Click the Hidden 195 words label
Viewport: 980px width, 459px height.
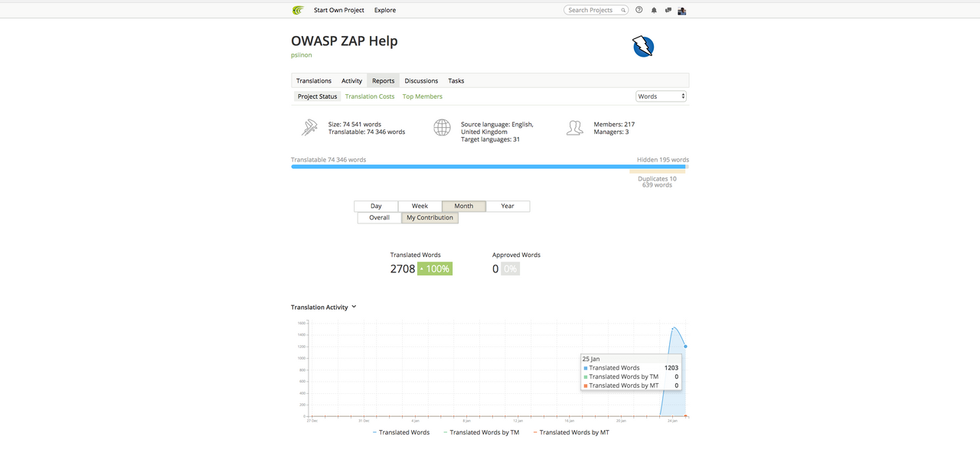pos(663,160)
